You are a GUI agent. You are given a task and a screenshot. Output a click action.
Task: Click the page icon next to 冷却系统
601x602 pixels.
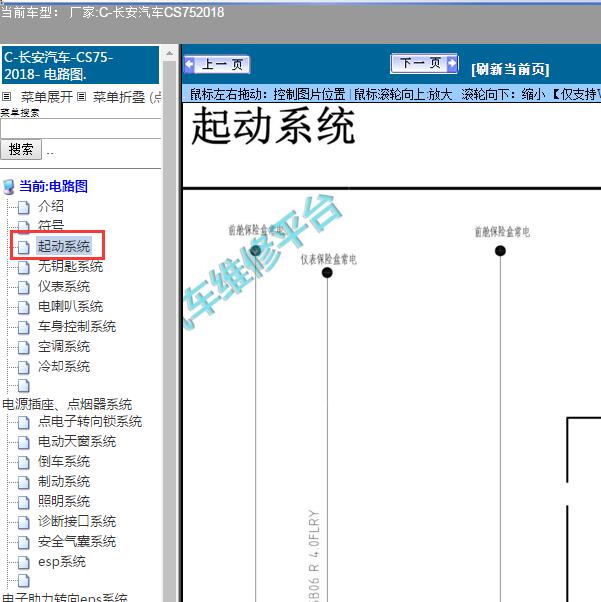pyautogui.click(x=23, y=367)
